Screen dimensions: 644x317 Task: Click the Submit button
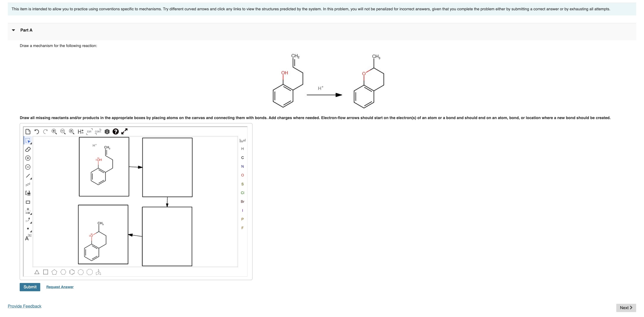pos(30,287)
